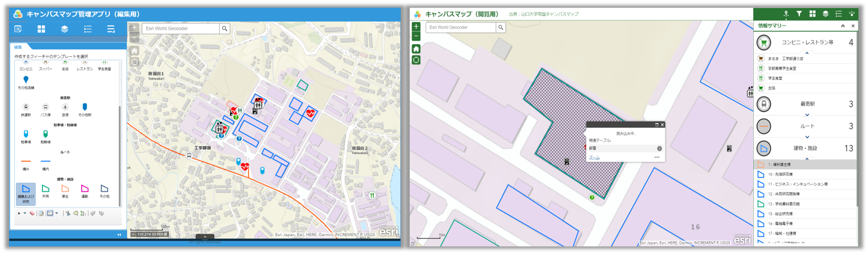Open the legend list icon in the editing app

point(88,29)
